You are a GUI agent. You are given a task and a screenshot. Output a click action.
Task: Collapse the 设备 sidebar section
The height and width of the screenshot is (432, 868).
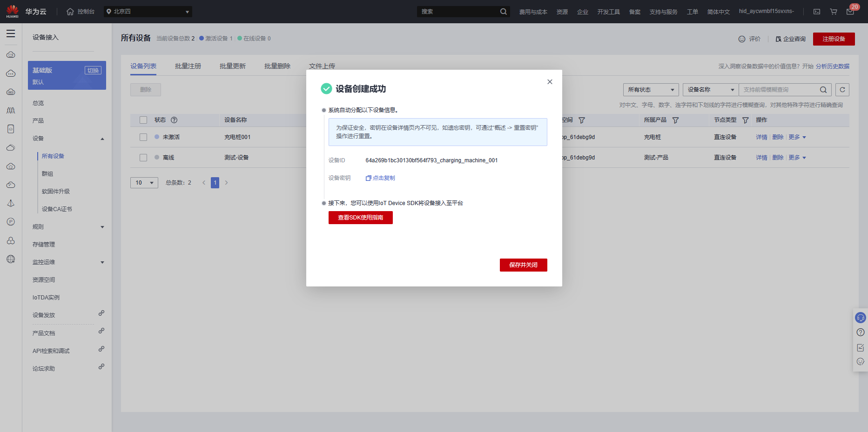coord(102,139)
